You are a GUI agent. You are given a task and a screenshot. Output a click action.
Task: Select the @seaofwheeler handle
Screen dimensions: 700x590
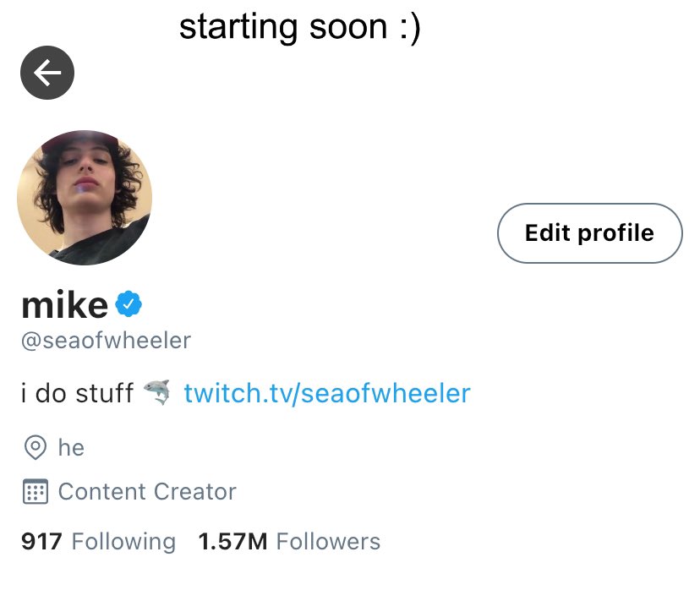click(x=106, y=341)
